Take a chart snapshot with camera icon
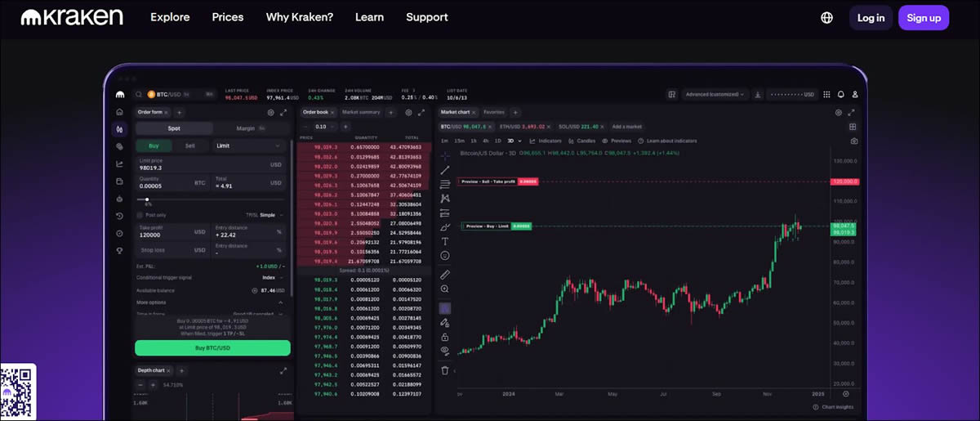The width and height of the screenshot is (980, 421). (854, 141)
